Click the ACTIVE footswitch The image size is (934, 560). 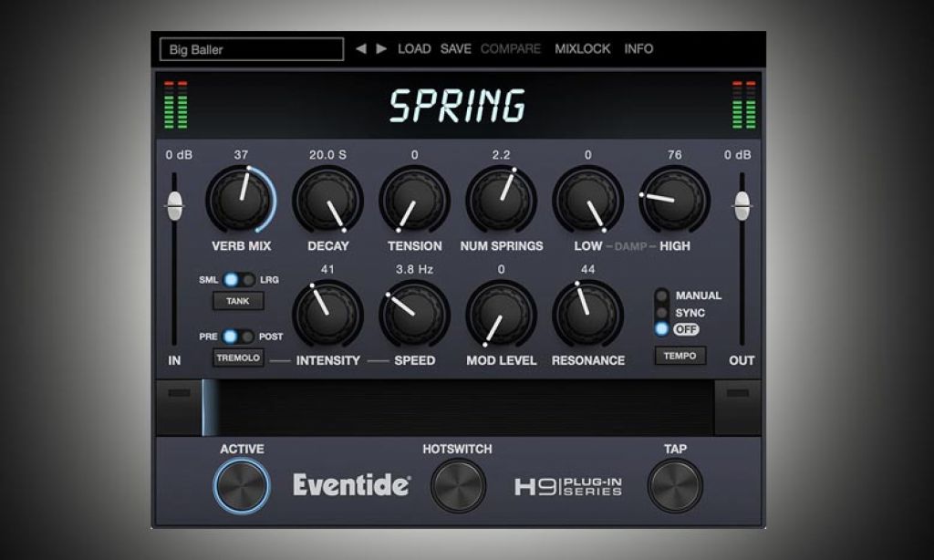[242, 485]
